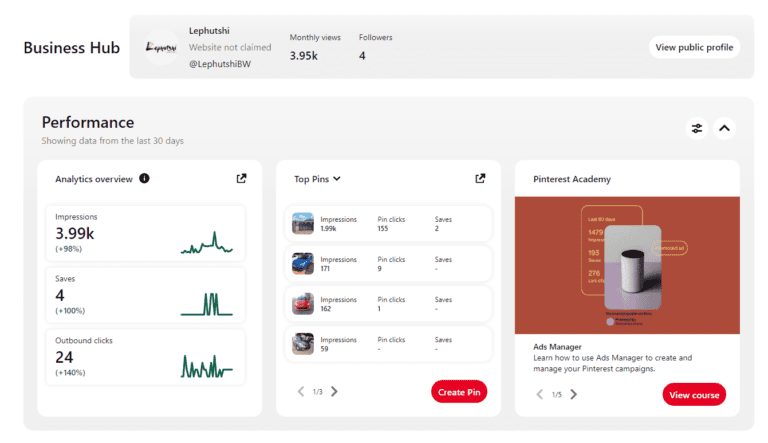The height and width of the screenshot is (443, 768).
Task: Open the Impressions 3.99k analytics card
Action: click(x=145, y=233)
